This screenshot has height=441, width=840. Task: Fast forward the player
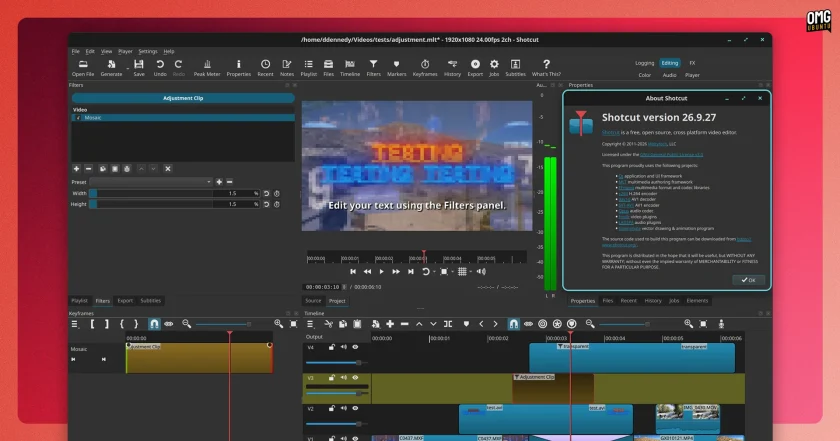396,272
